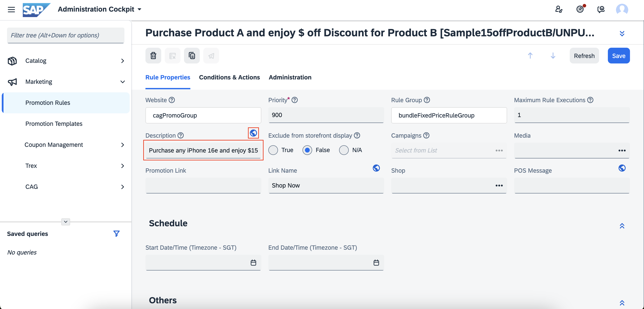Click the Description text field
The width and height of the screenshot is (644, 309).
click(203, 150)
